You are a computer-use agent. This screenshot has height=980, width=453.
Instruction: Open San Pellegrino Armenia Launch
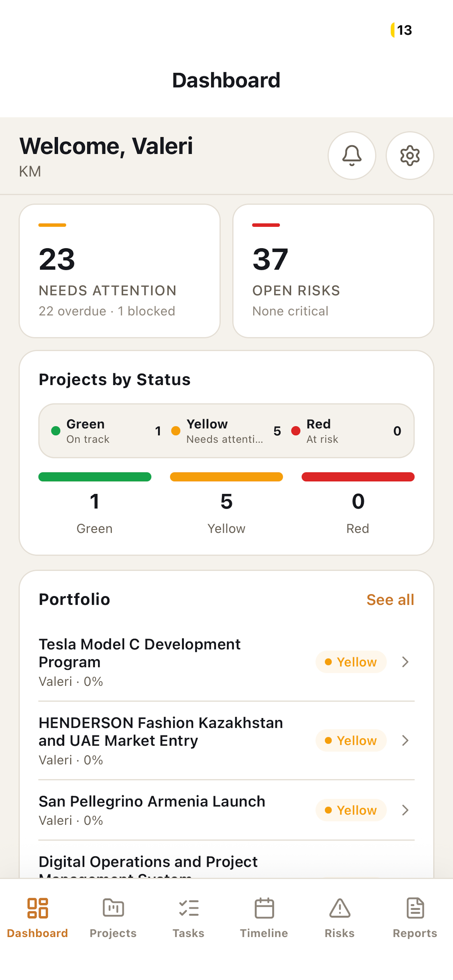coord(226,810)
